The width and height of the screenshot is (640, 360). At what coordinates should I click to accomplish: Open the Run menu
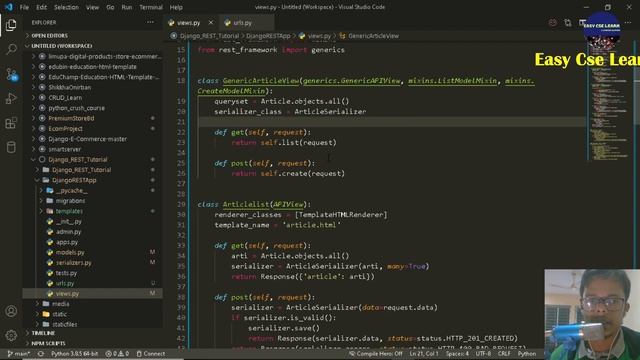click(127, 7)
